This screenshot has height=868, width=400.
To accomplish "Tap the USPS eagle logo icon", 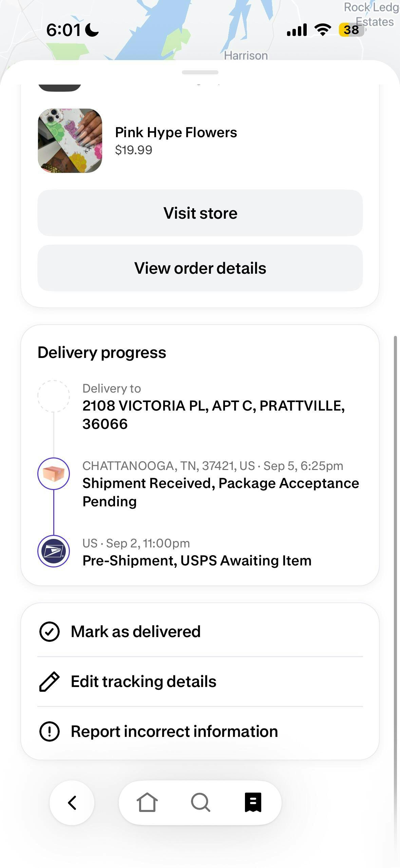I will (x=54, y=551).
